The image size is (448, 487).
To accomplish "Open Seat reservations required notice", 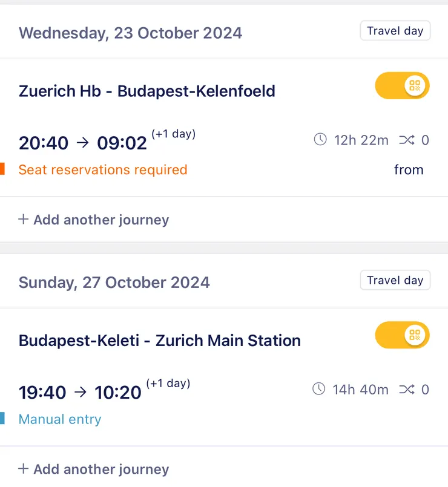I will [x=103, y=170].
